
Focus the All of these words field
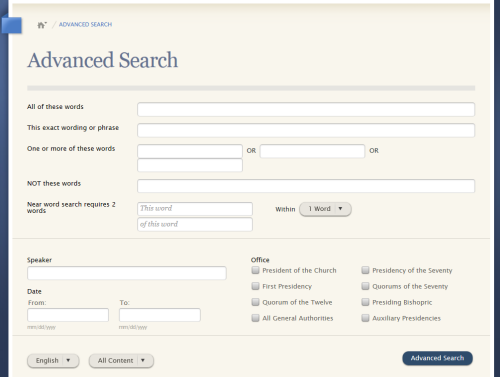click(306, 109)
